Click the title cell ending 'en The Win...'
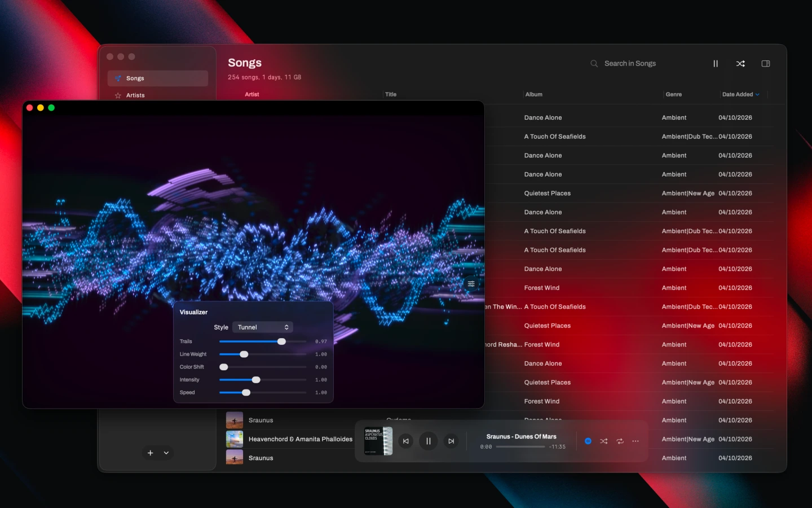The image size is (812, 508). [x=504, y=307]
